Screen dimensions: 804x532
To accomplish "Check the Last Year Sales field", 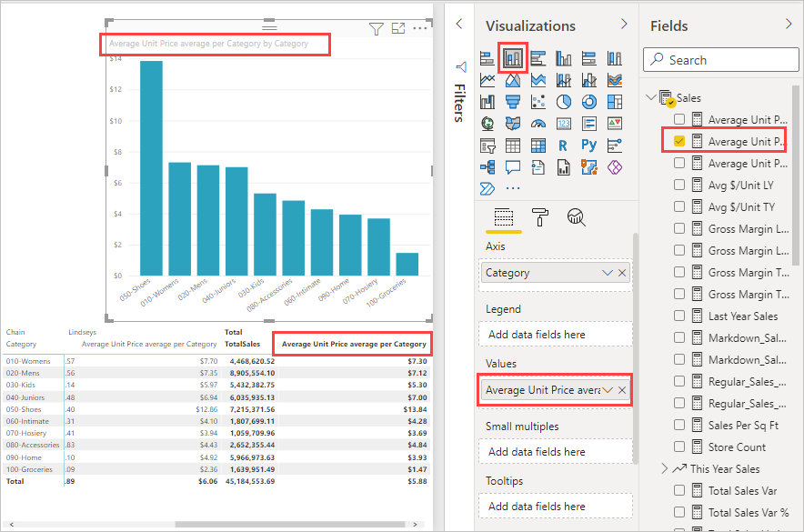I will 678,316.
